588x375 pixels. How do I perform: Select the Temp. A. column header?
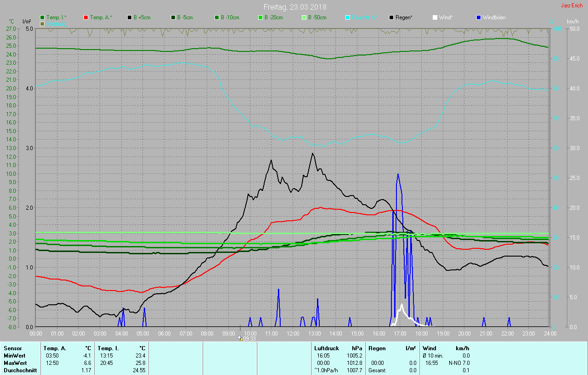click(x=55, y=348)
